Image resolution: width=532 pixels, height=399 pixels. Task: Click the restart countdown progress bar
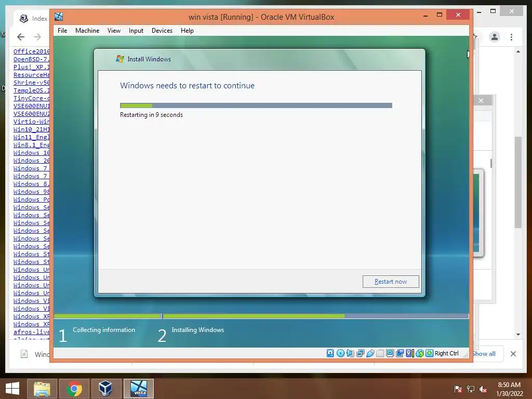pyautogui.click(x=256, y=105)
